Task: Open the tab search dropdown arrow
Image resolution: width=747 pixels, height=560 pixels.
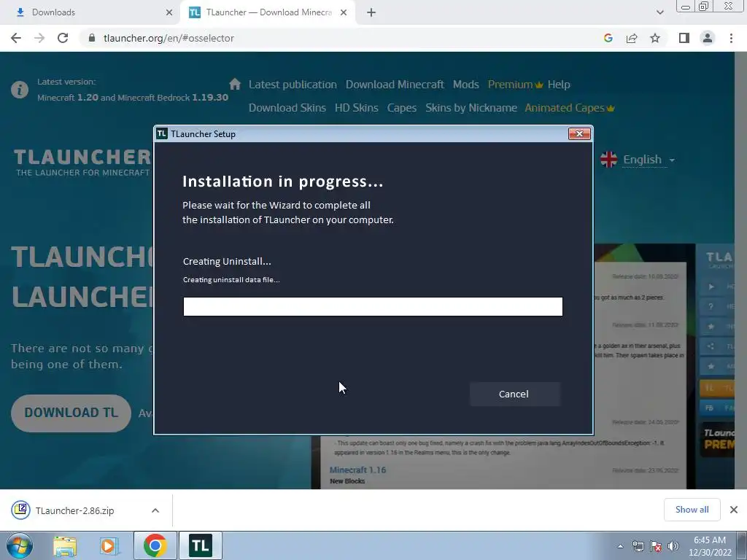Action: pyautogui.click(x=659, y=12)
